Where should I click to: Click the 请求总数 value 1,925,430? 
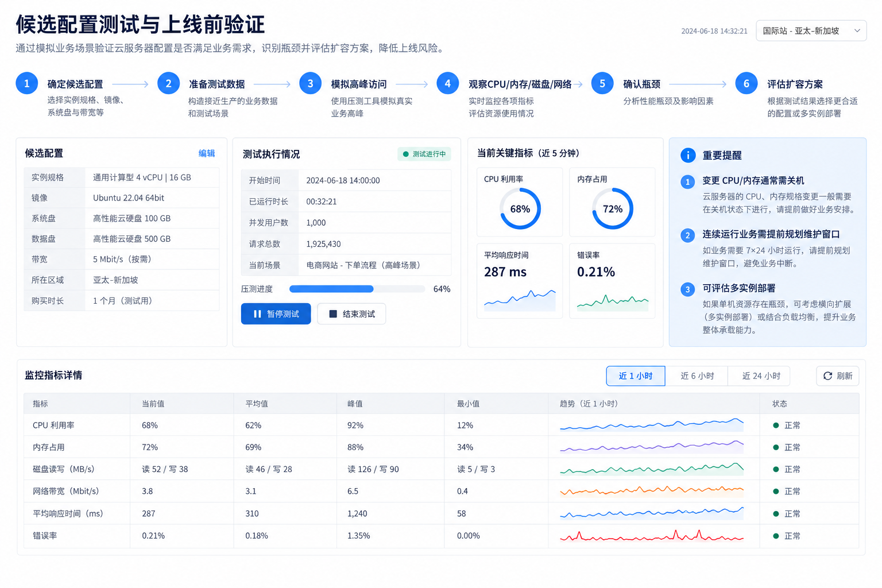pyautogui.click(x=323, y=244)
